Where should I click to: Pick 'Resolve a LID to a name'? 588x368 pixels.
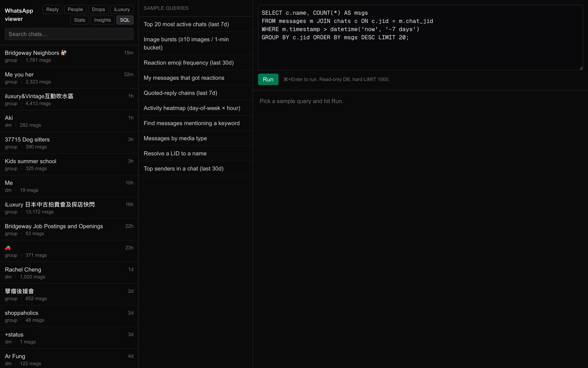196,153
